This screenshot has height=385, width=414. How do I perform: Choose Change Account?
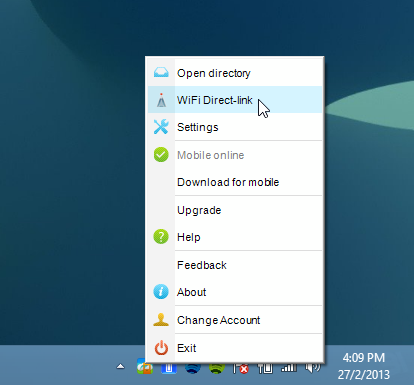click(235, 320)
